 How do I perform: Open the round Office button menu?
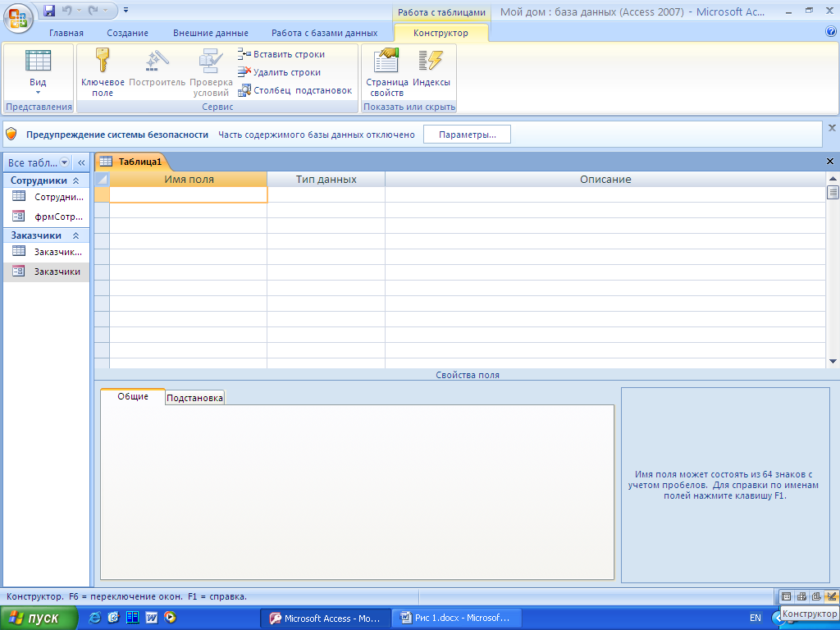18,18
